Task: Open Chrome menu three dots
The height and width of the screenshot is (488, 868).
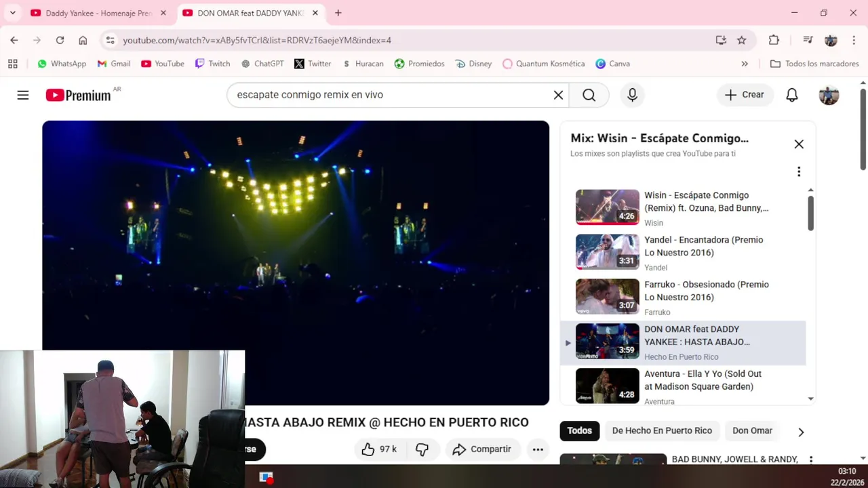Action: (853, 40)
